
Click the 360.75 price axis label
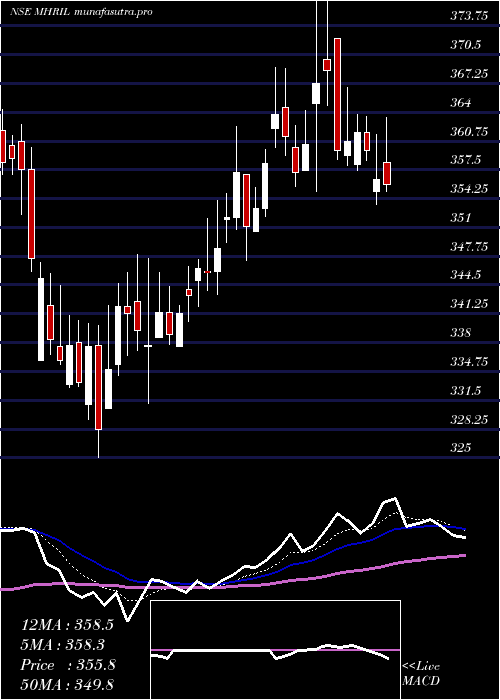tap(468, 132)
